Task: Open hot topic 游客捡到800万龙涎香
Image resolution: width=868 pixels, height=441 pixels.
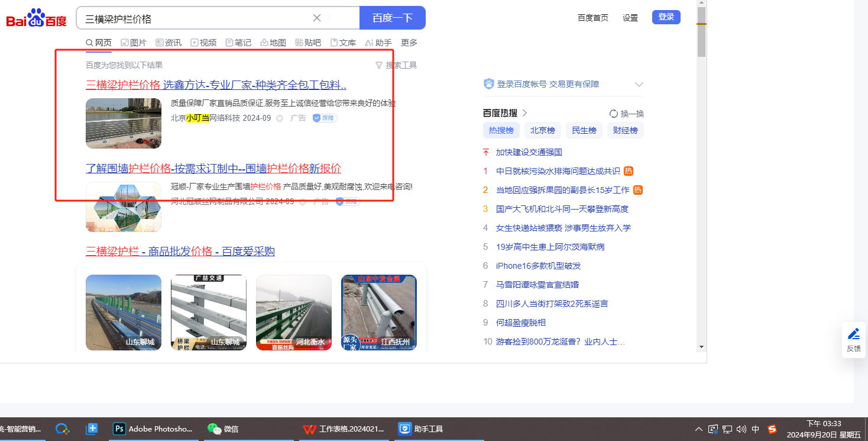Action: click(561, 342)
